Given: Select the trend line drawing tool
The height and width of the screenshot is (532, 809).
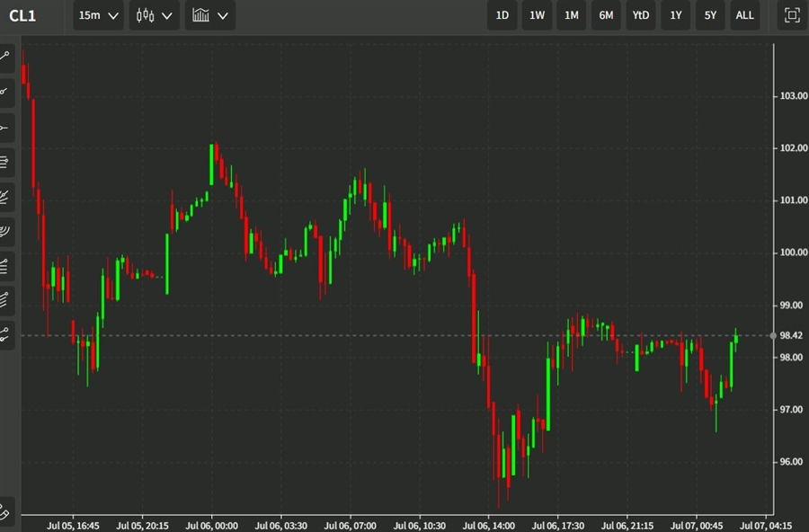Looking at the screenshot, I should coord(5,56).
